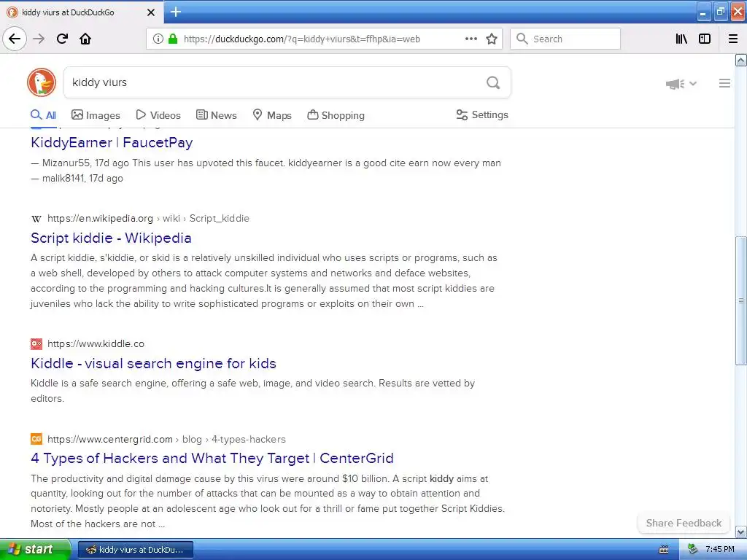Open Script kiddie - Wikipedia result

111,238
